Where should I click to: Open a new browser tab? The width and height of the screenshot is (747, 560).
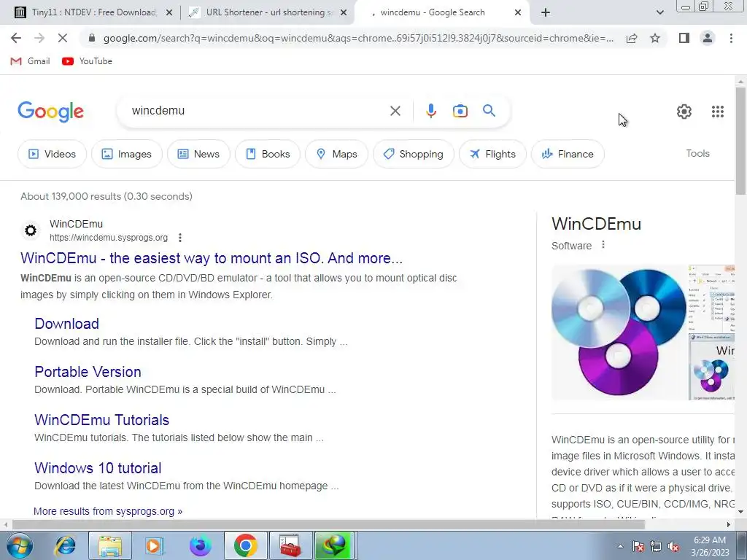546,13
